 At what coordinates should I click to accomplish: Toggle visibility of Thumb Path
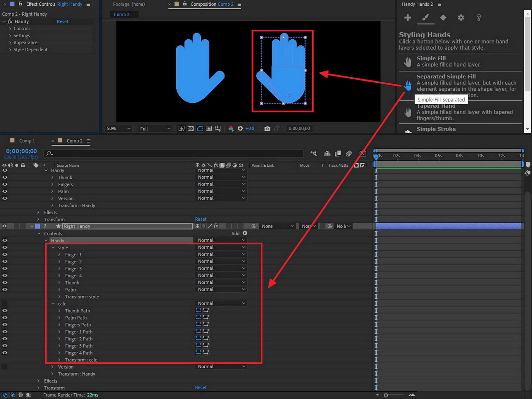click(5, 310)
